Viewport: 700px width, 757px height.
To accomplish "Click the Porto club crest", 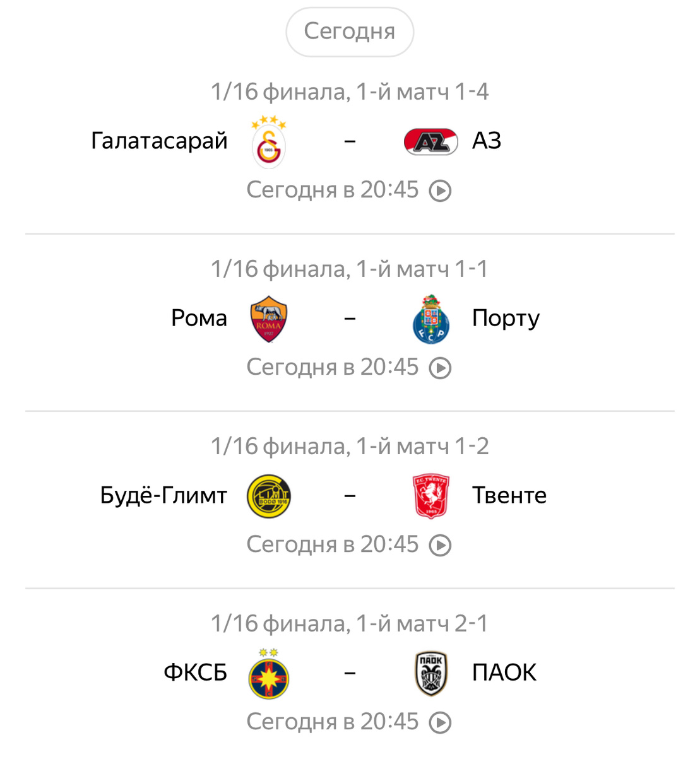I will (430, 319).
